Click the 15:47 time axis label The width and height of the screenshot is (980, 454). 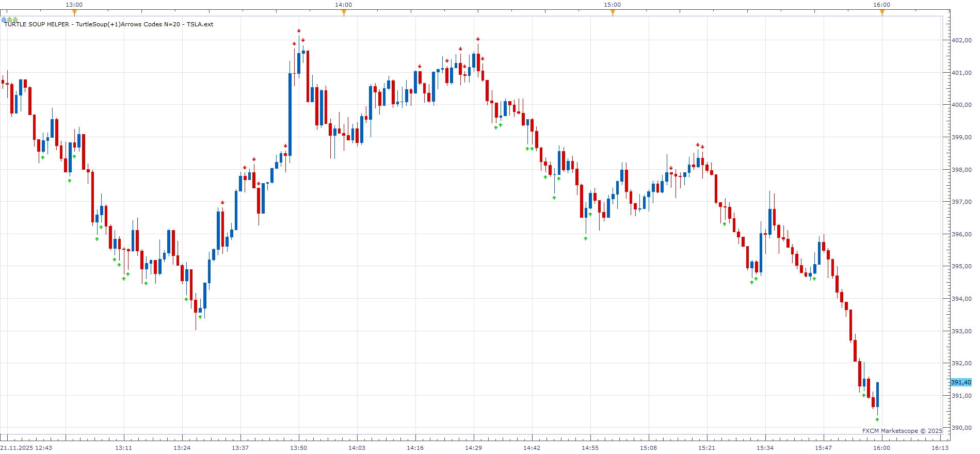[823, 448]
